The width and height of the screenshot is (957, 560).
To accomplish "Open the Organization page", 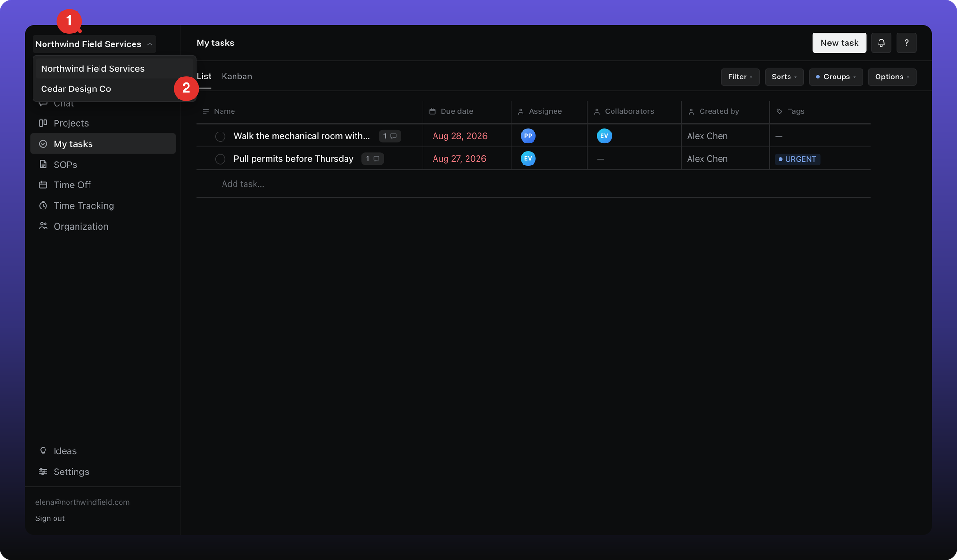I will point(103,226).
